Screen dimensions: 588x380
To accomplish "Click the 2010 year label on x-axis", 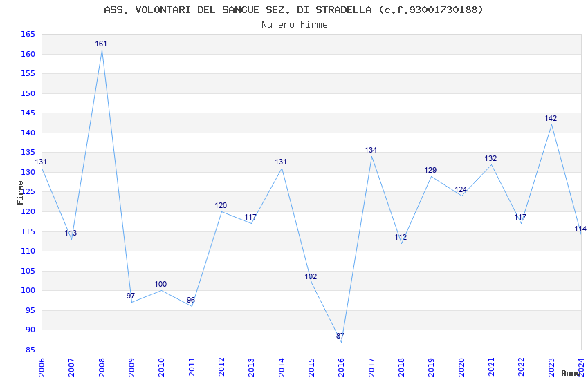I will (x=162, y=368).
